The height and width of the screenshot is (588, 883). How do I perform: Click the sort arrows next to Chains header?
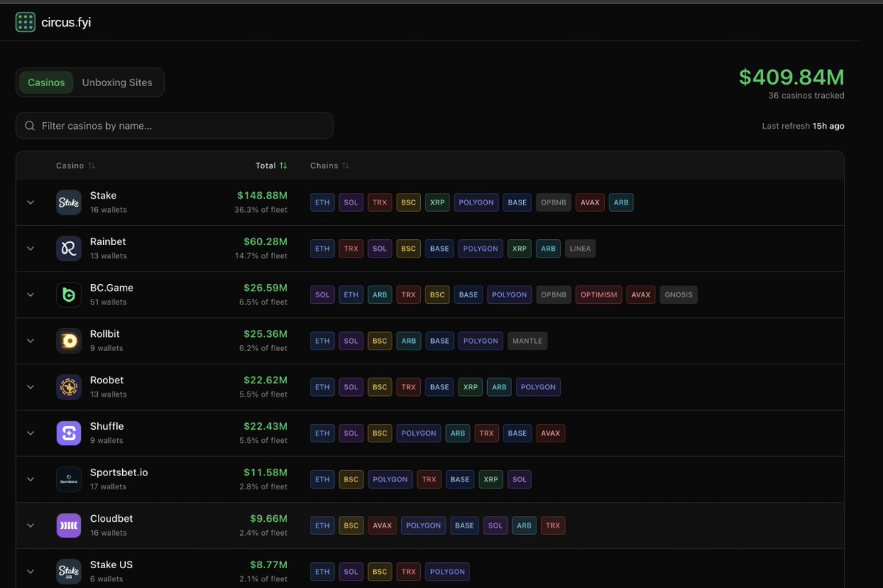[x=346, y=166]
